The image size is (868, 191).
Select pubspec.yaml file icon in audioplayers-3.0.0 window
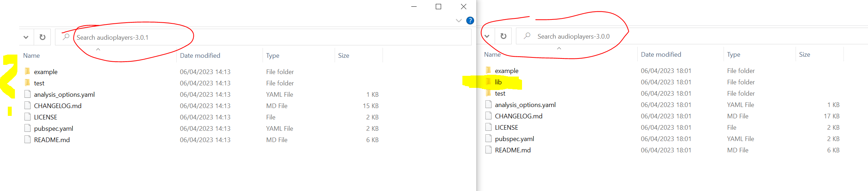coord(488,139)
